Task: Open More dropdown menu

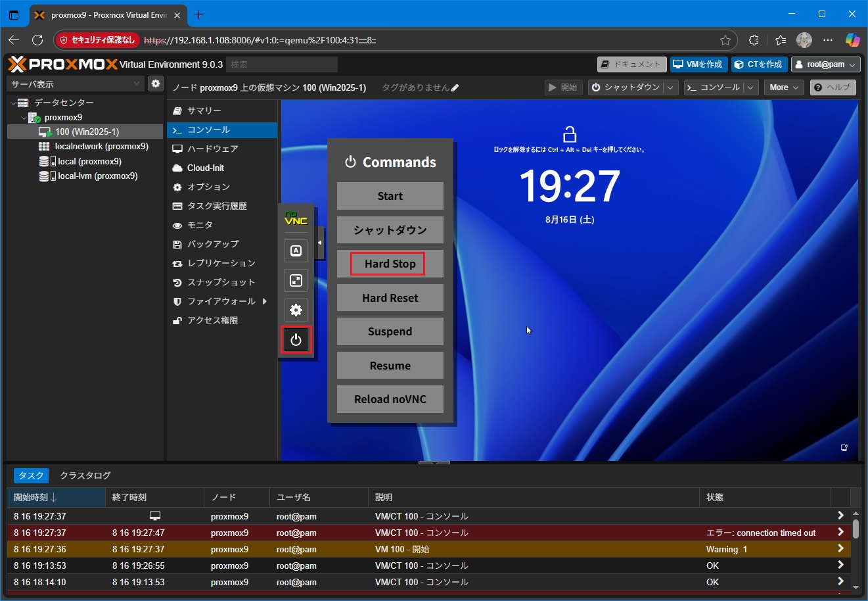Action: click(784, 87)
